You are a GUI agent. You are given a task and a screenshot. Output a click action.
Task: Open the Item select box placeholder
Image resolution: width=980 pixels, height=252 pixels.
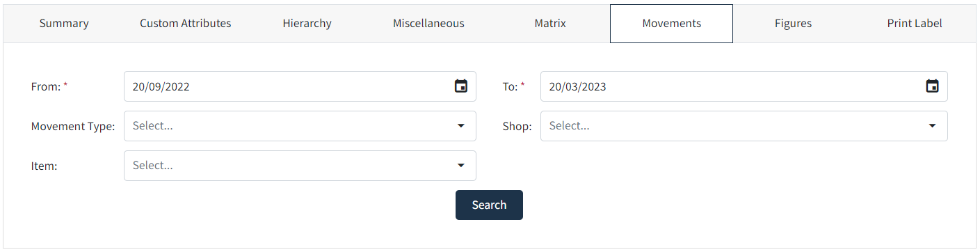point(153,166)
